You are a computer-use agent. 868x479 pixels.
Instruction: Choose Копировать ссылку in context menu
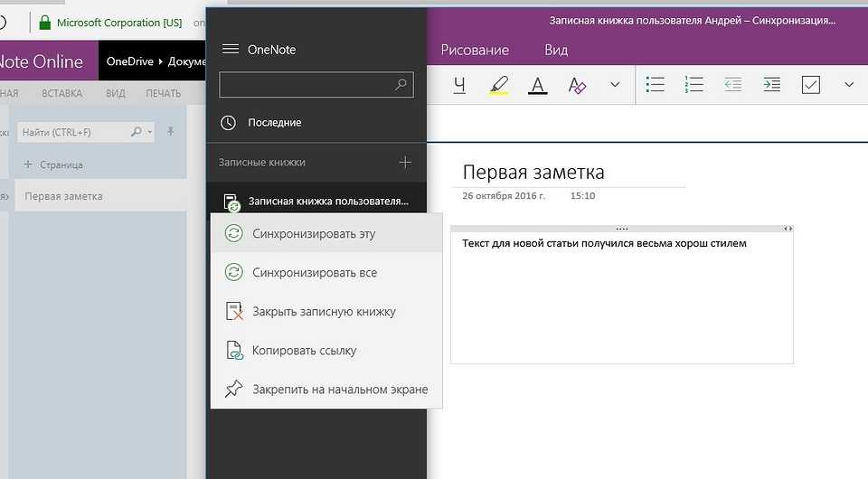pos(304,351)
